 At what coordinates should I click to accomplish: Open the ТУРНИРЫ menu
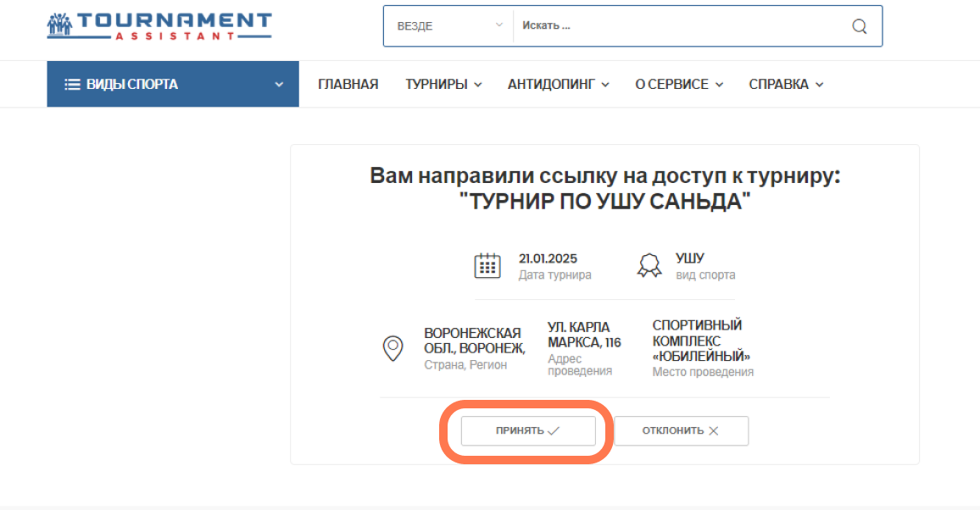pyautogui.click(x=443, y=84)
